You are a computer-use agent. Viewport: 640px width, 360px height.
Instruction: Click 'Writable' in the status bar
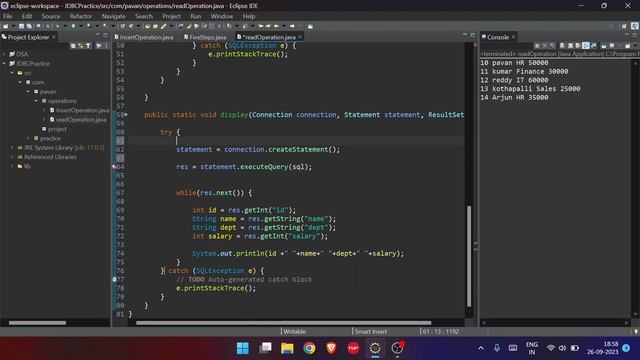294,331
